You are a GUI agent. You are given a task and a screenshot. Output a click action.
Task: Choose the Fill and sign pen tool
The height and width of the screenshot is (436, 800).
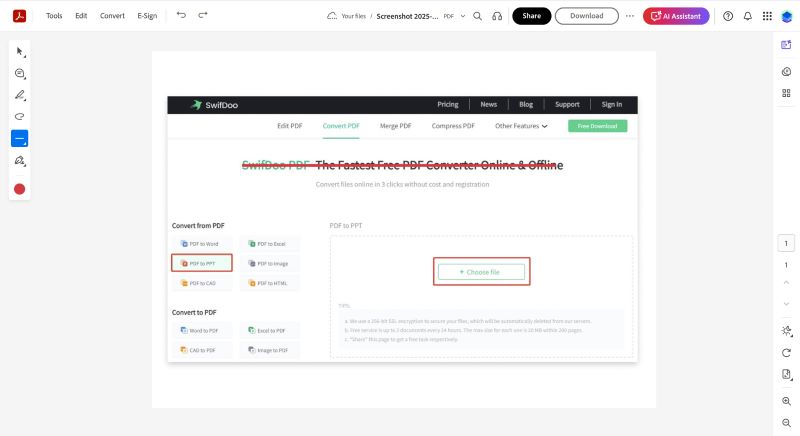pos(20,161)
